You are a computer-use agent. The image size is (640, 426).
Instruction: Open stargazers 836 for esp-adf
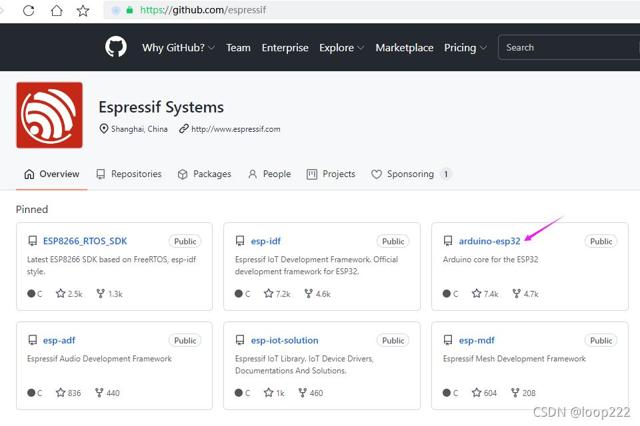[68, 393]
